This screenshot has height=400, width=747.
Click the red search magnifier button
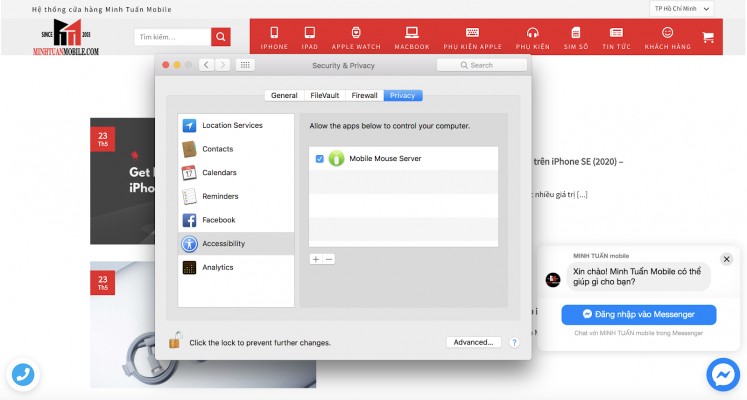(x=221, y=37)
